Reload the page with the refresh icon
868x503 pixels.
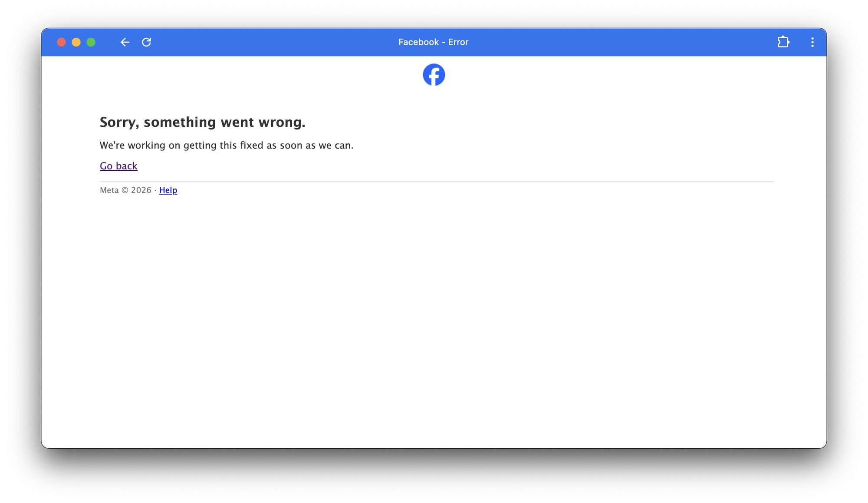147,42
